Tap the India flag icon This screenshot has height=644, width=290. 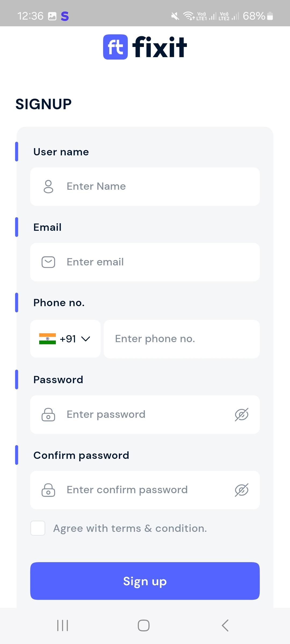pos(48,339)
